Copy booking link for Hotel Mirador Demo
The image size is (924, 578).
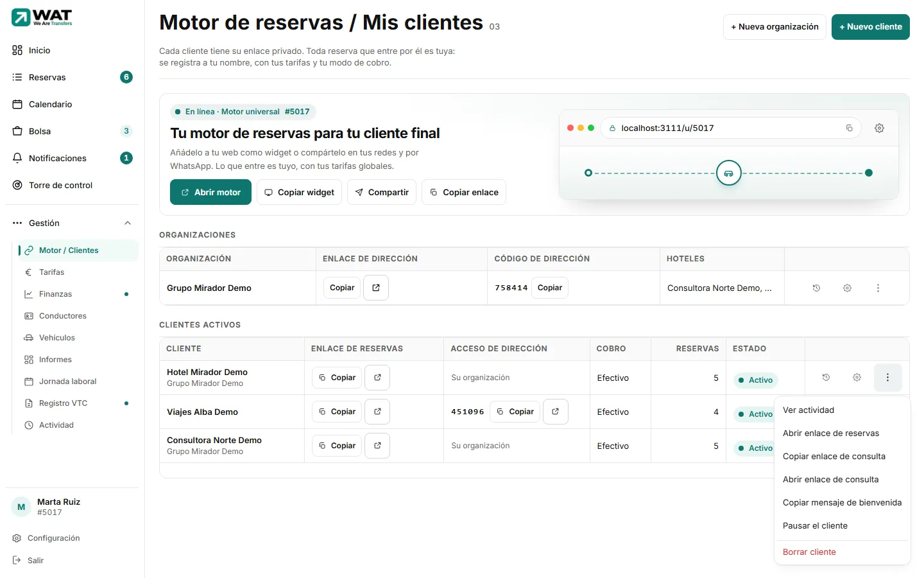(x=337, y=378)
